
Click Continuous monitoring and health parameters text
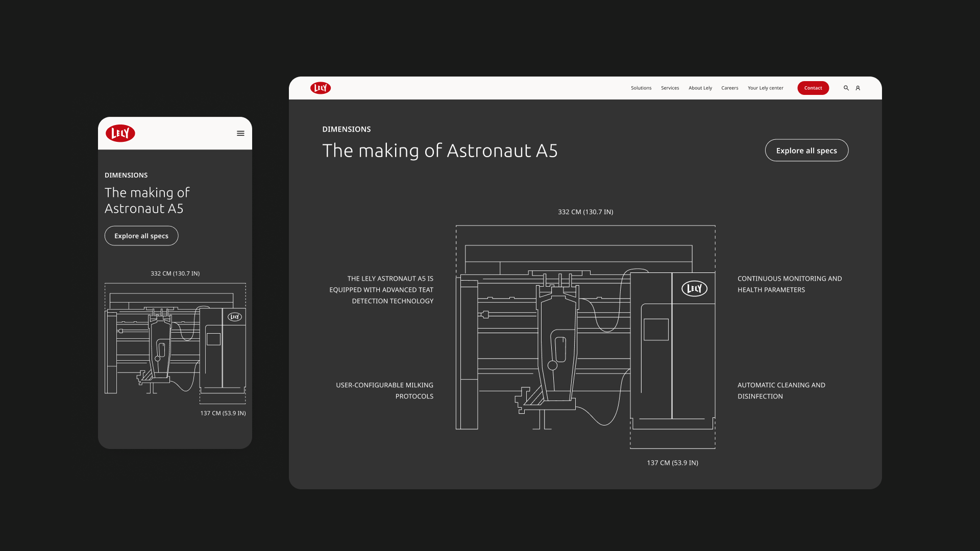(x=789, y=284)
